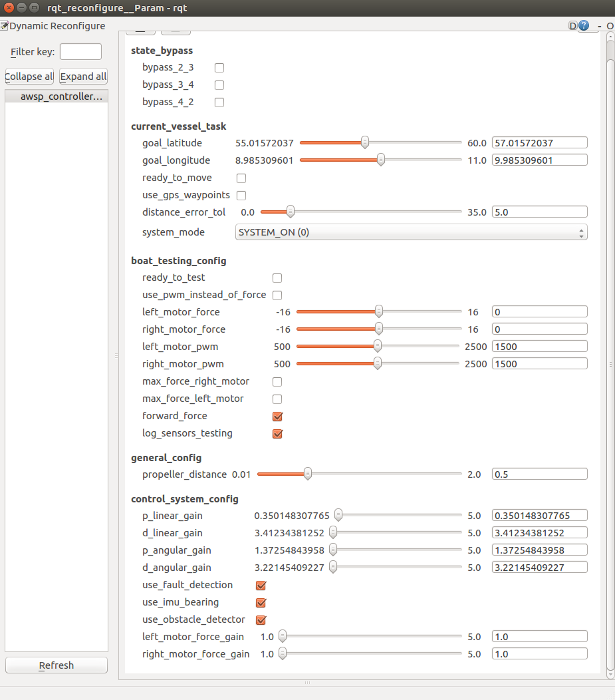Click p_angular_gain value field 1.37254843958
The width and height of the screenshot is (615, 700).
click(x=540, y=550)
